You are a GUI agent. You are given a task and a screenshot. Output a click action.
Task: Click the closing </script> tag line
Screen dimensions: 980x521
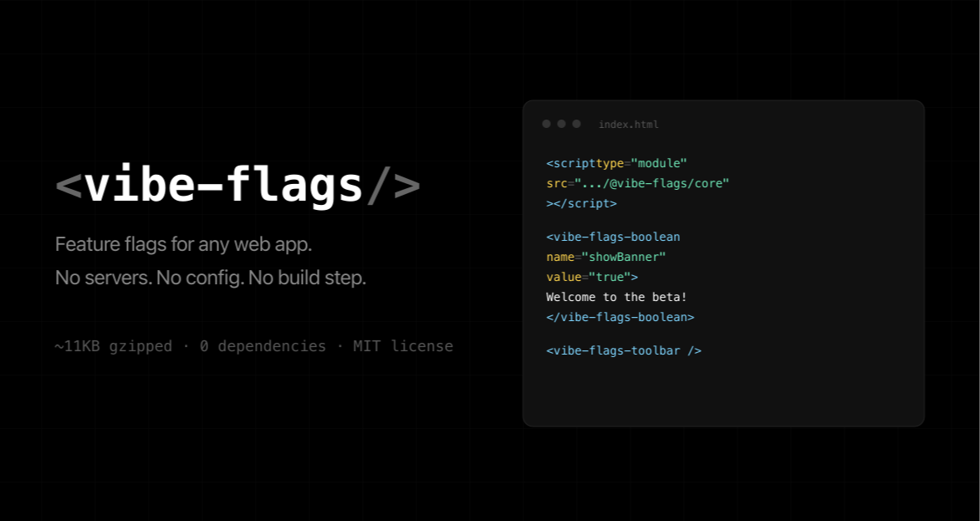pos(581,203)
